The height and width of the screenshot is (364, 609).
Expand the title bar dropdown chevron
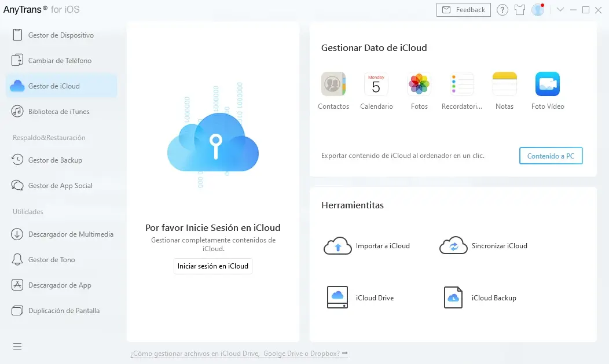point(560,9)
